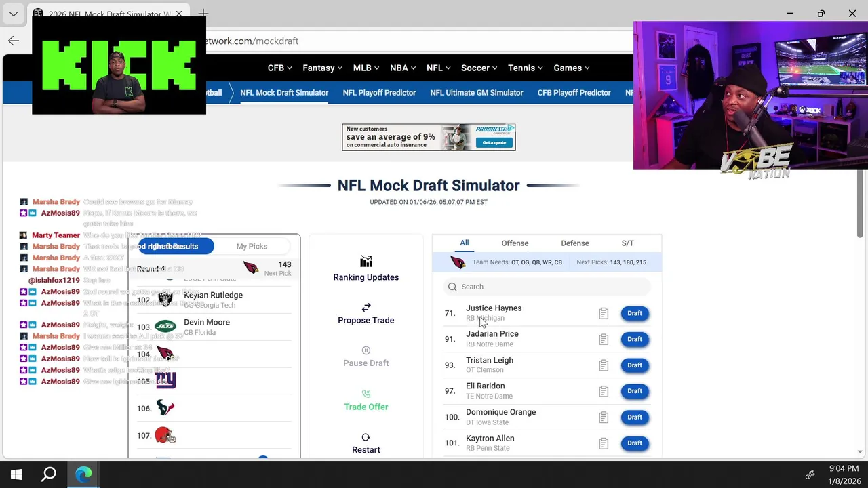Open scouting clipboard for Eli Raridon
Image resolution: width=868 pixels, height=488 pixels.
(604, 391)
